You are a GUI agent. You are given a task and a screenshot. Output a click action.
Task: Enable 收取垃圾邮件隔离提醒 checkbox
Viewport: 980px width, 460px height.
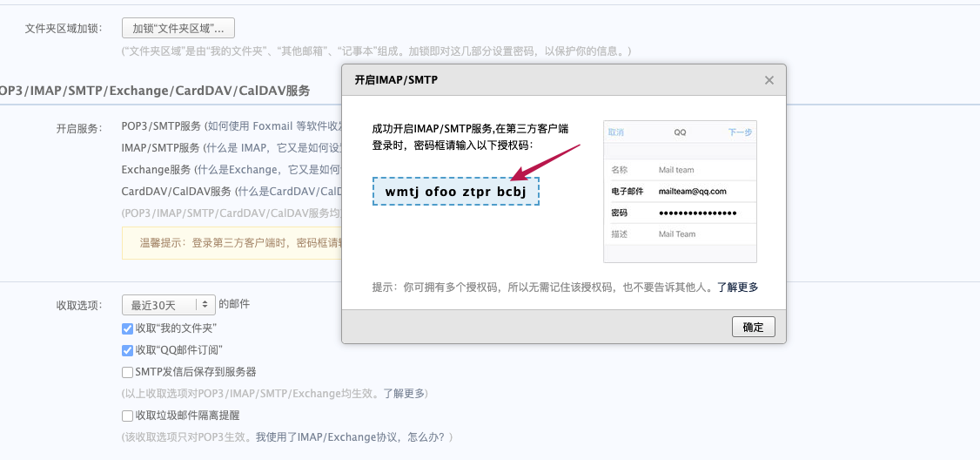[x=127, y=416]
